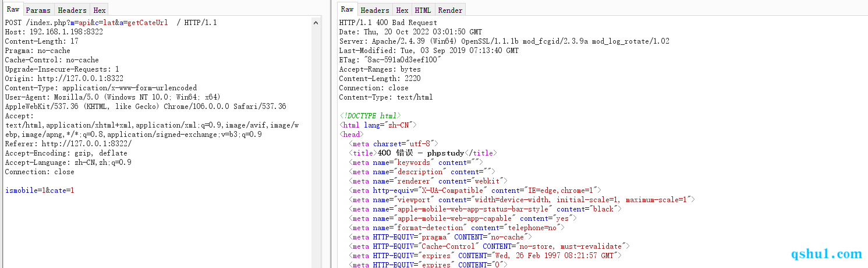
Task: Click the Pragma: no-cache request header
Action: (x=37, y=51)
